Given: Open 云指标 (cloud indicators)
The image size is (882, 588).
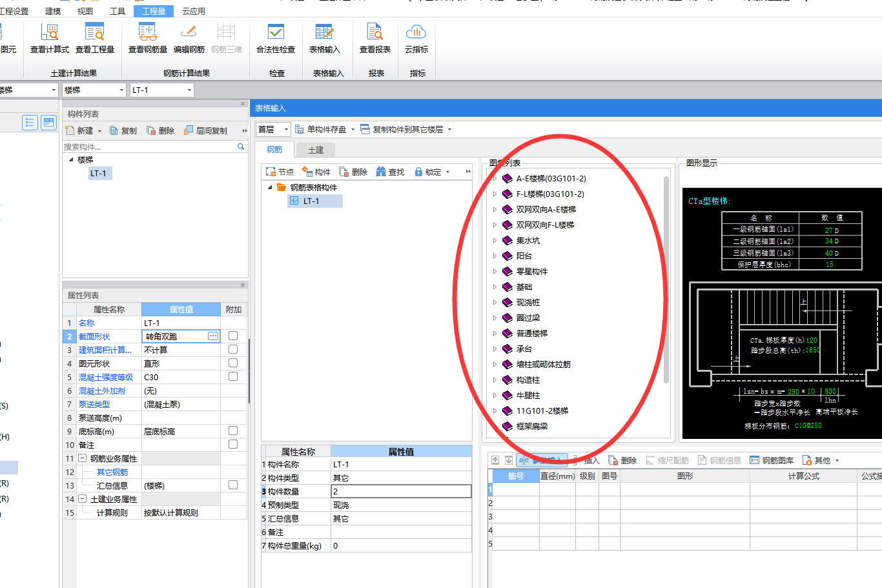Looking at the screenshot, I should (x=416, y=38).
